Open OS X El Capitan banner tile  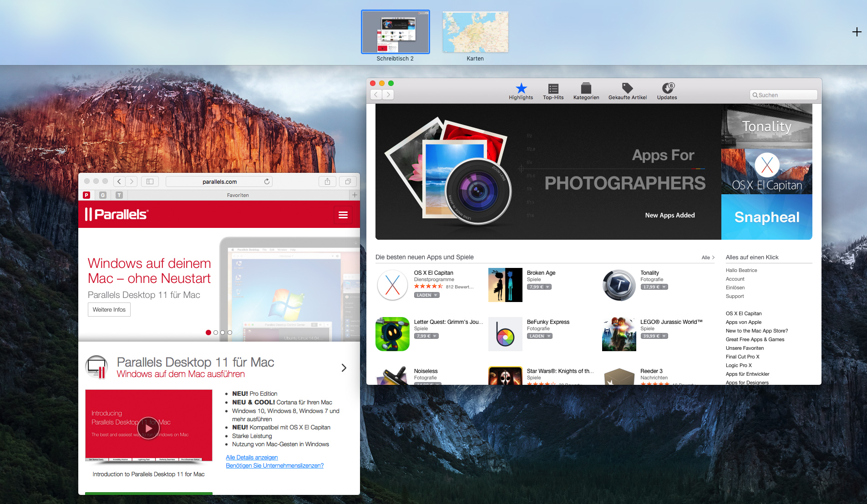(x=767, y=171)
